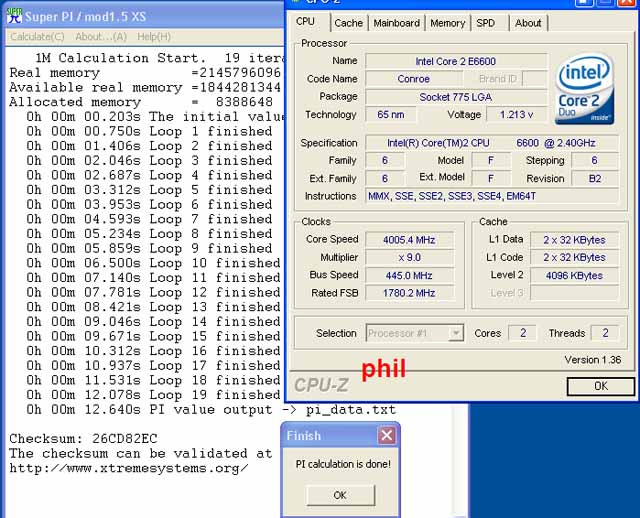Click the Super PI / mod1.5 XS title bar
This screenshot has width=640, height=518.
tap(143, 17)
